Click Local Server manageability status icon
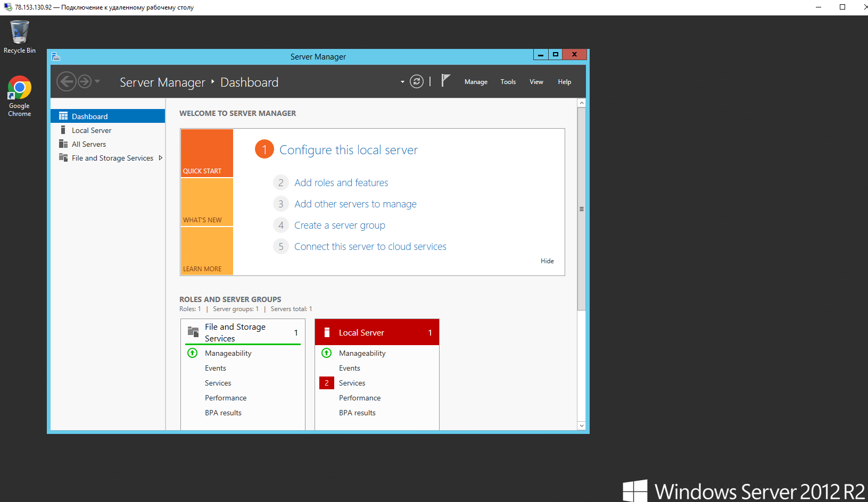Image resolution: width=868 pixels, height=502 pixels. click(327, 353)
